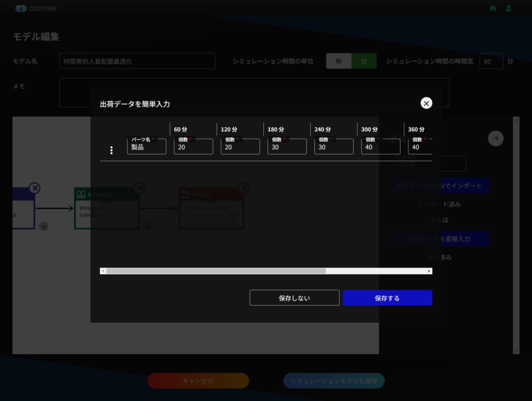This screenshot has width=532, height=401.
Task: Click the horizontal scrollbar thumb
Action: pos(216,271)
